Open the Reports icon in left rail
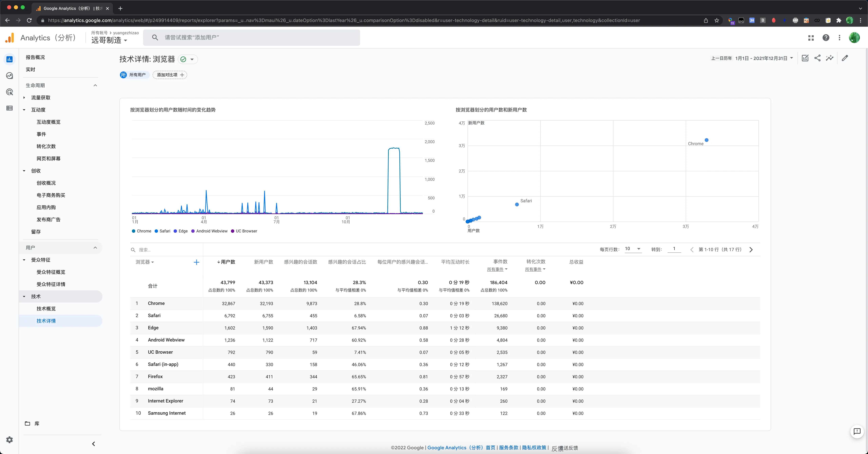Viewport: 868px width, 454px height. point(9,59)
